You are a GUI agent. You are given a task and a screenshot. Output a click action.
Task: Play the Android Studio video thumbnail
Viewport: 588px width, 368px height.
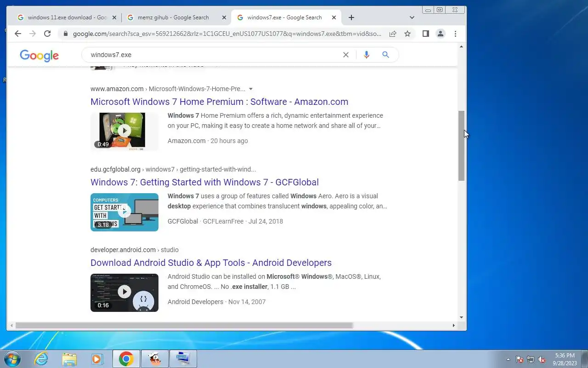124,293
